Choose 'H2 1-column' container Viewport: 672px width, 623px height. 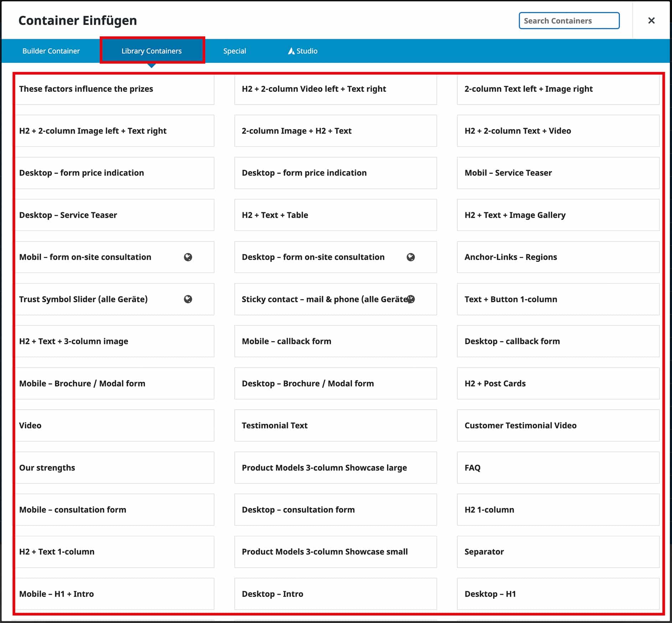point(558,510)
